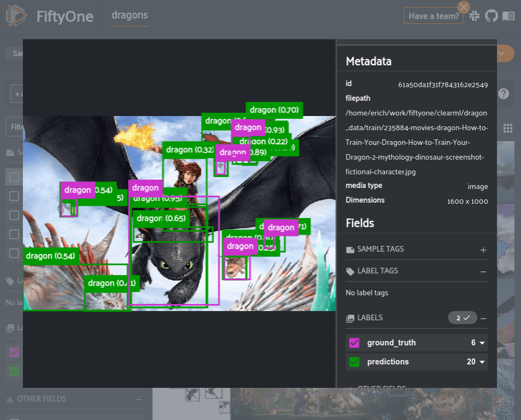Click the OTHER FIELDS bar chart icon
This screenshot has width=521, height=420.
[10, 399]
